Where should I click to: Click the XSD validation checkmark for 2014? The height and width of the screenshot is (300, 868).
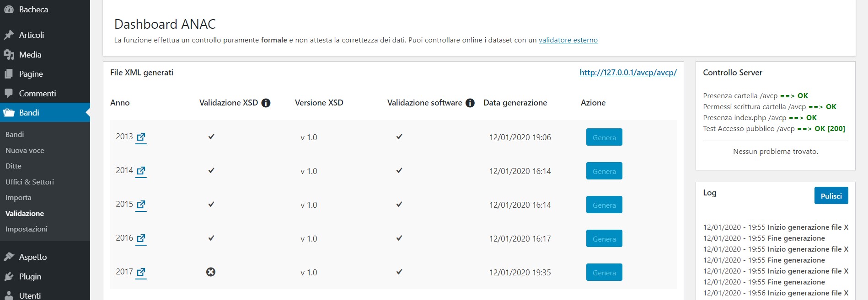[x=211, y=170]
